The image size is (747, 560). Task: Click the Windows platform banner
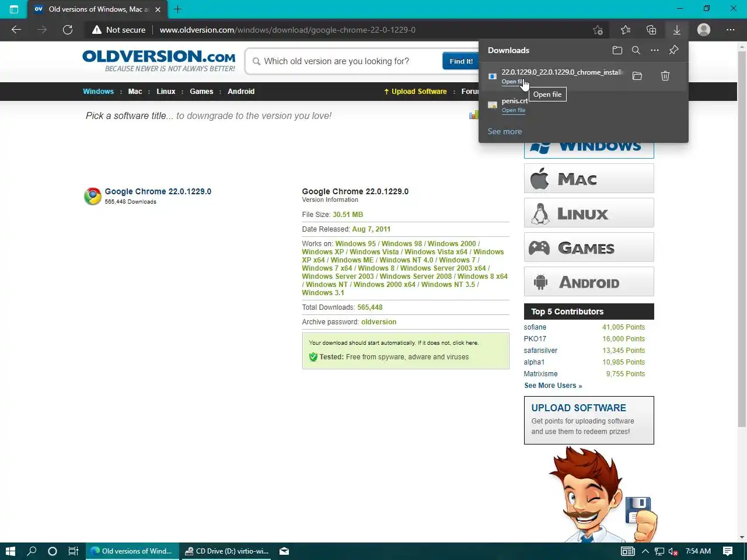click(x=589, y=150)
